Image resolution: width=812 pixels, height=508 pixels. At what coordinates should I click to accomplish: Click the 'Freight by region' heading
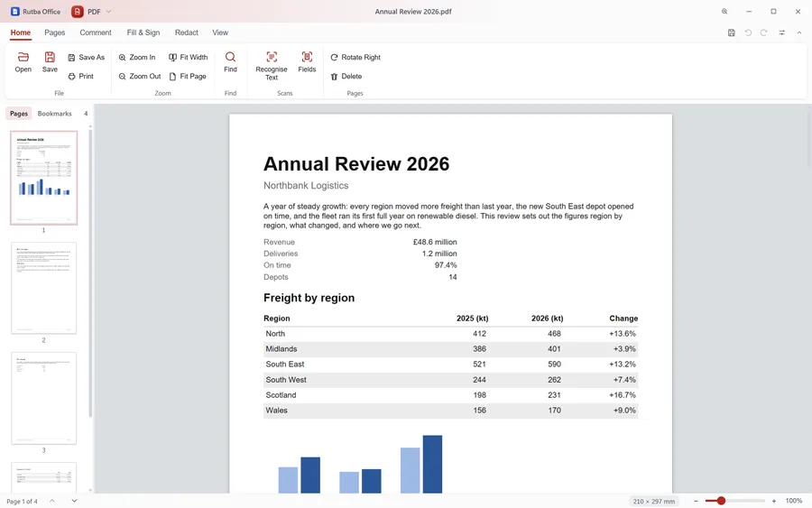click(309, 298)
